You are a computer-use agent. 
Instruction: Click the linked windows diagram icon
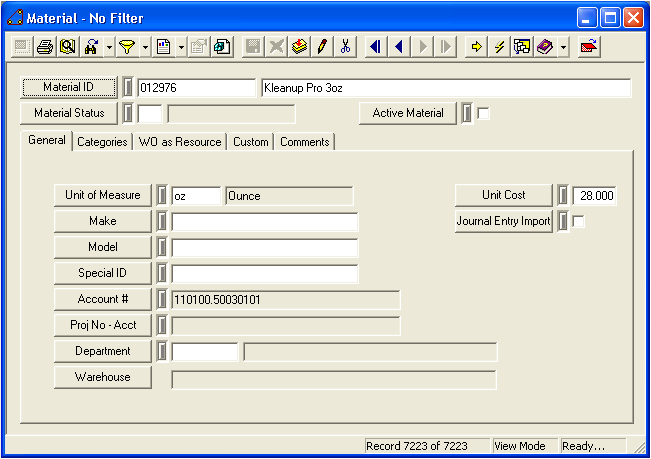(522, 47)
